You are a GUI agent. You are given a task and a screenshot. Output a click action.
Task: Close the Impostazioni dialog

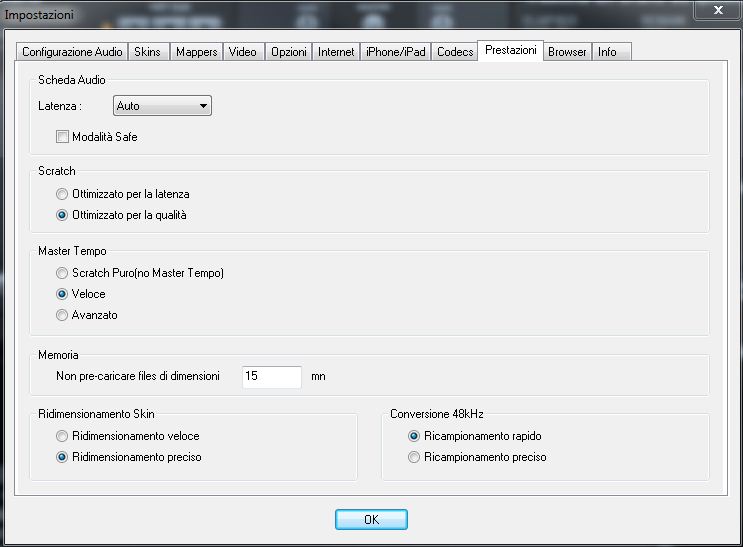click(x=718, y=10)
